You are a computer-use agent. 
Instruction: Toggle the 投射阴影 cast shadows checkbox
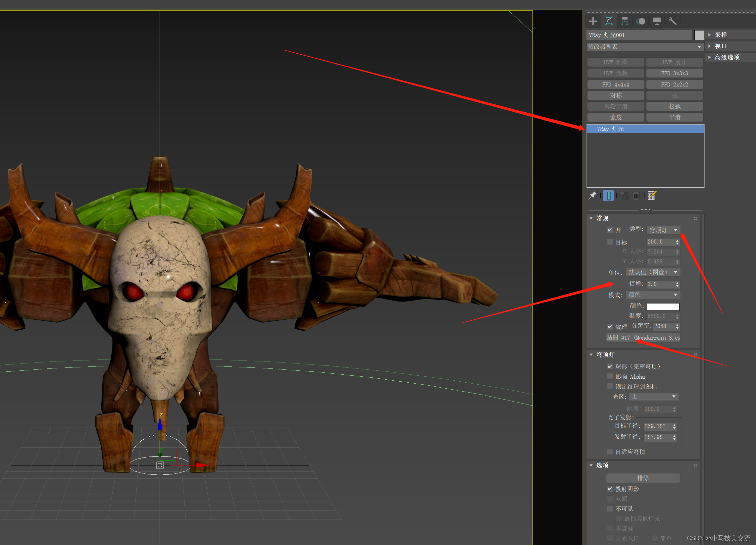point(610,489)
